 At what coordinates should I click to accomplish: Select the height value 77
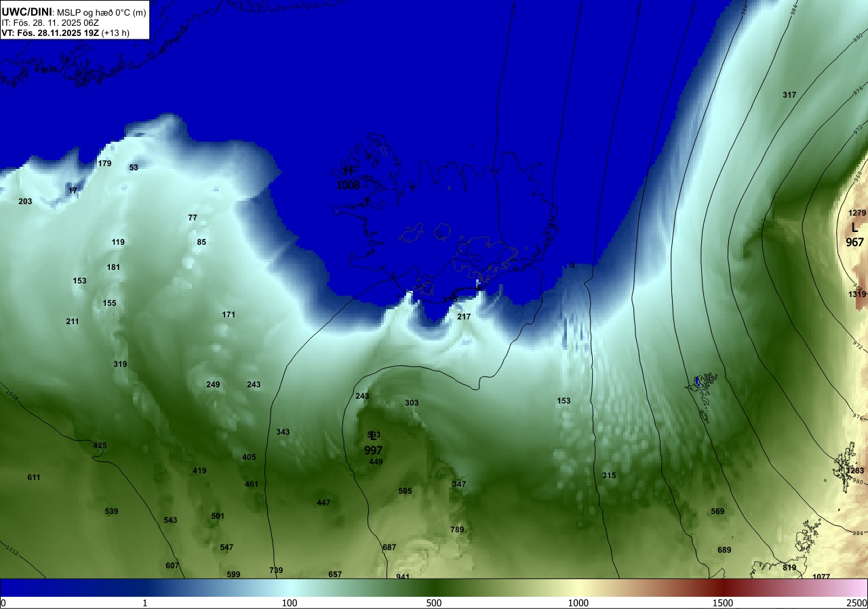click(193, 218)
